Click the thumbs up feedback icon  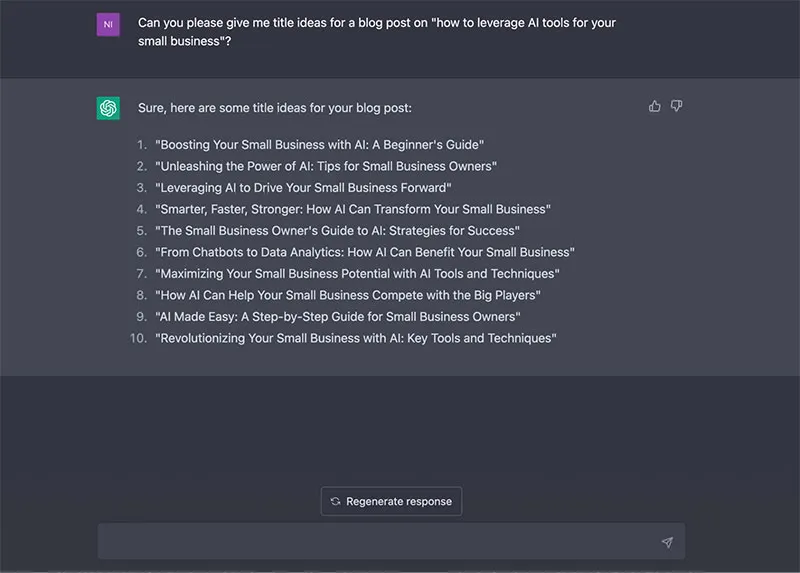(x=655, y=106)
